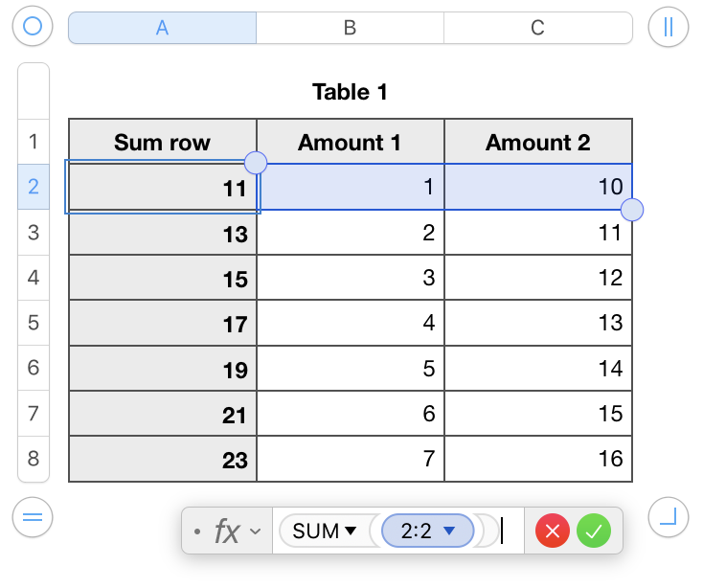Select column C header tab
Screen dimensions: 703x588
(537, 28)
